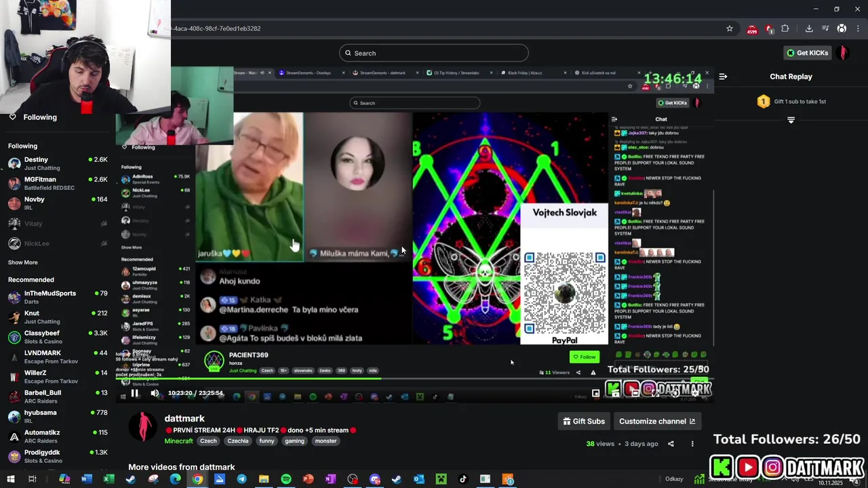Focus the Kick search field
Screen dimensions: 868x488
pyautogui.click(x=434, y=53)
